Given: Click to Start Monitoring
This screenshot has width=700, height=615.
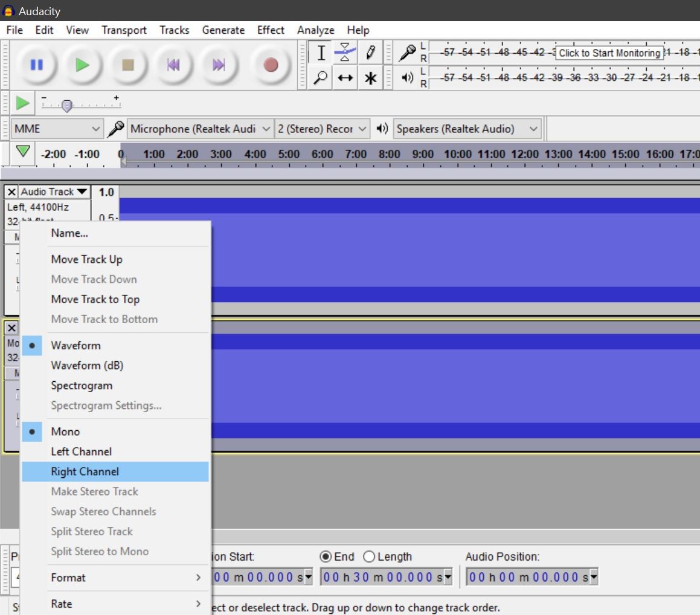Looking at the screenshot, I should point(609,53).
